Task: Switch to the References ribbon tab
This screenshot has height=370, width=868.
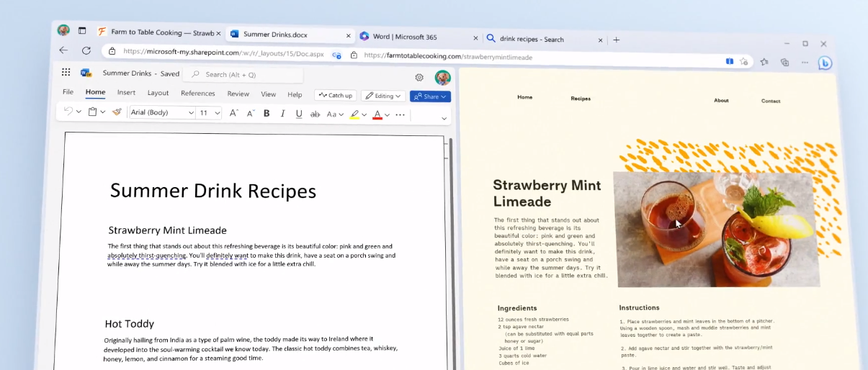Action: [x=197, y=94]
